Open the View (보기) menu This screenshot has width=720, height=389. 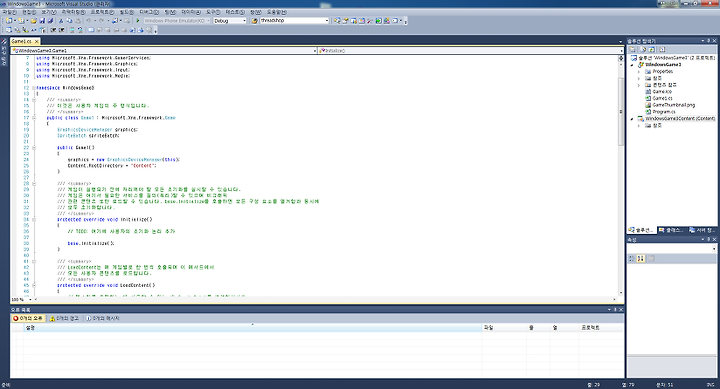(x=49, y=12)
